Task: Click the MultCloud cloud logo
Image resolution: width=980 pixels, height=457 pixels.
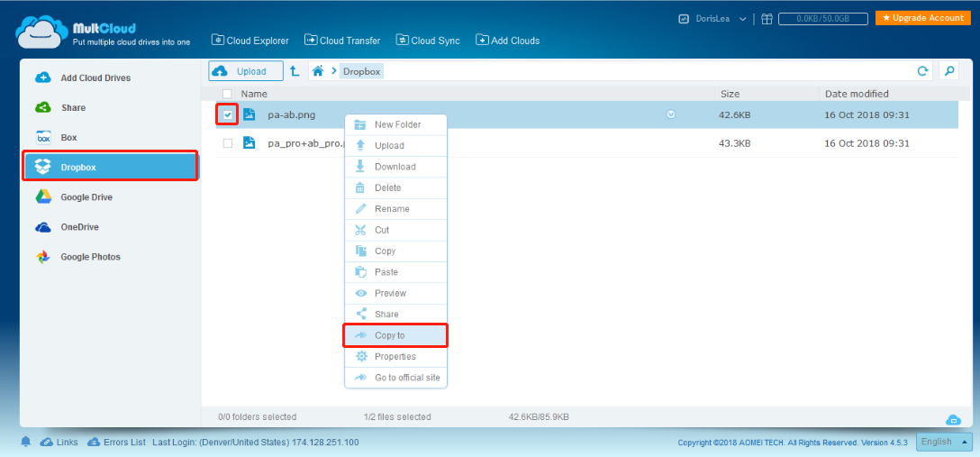Action: click(x=41, y=31)
